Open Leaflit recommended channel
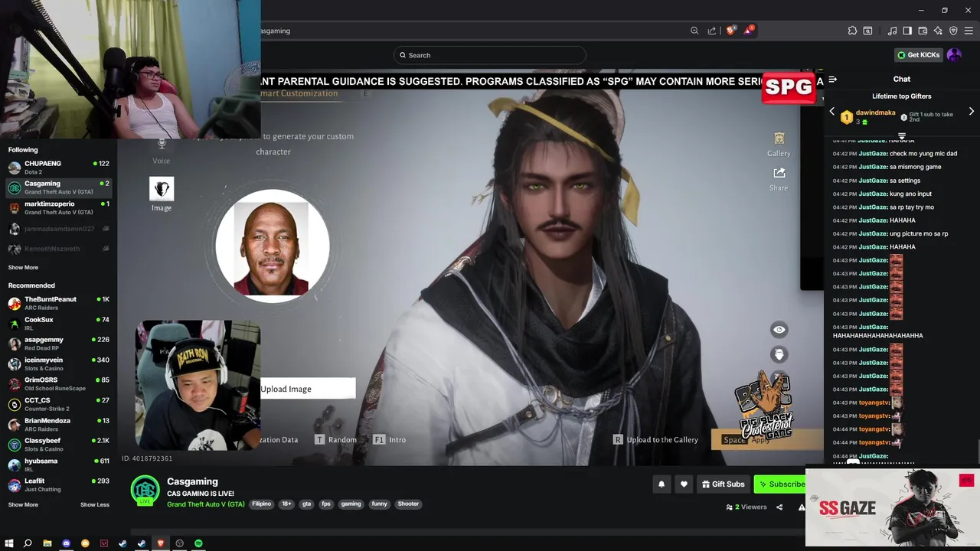 click(59, 485)
